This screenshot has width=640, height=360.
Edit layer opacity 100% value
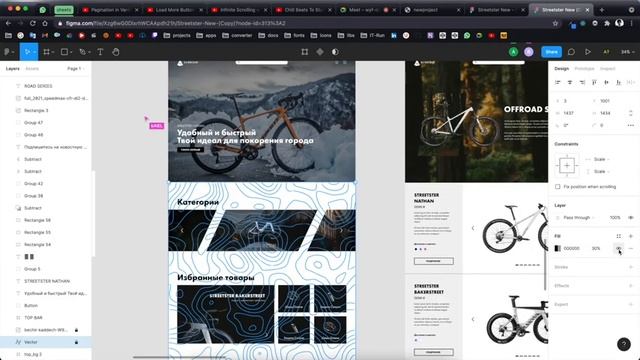tap(615, 218)
